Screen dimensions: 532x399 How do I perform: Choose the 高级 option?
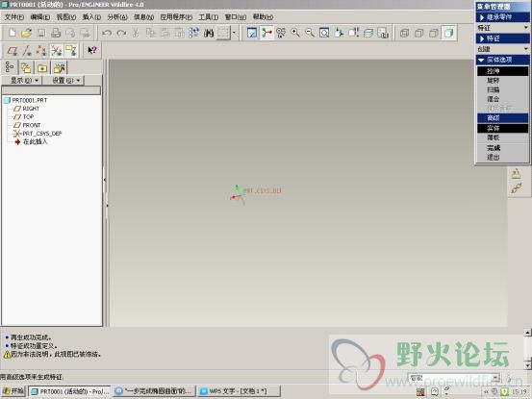502,118
